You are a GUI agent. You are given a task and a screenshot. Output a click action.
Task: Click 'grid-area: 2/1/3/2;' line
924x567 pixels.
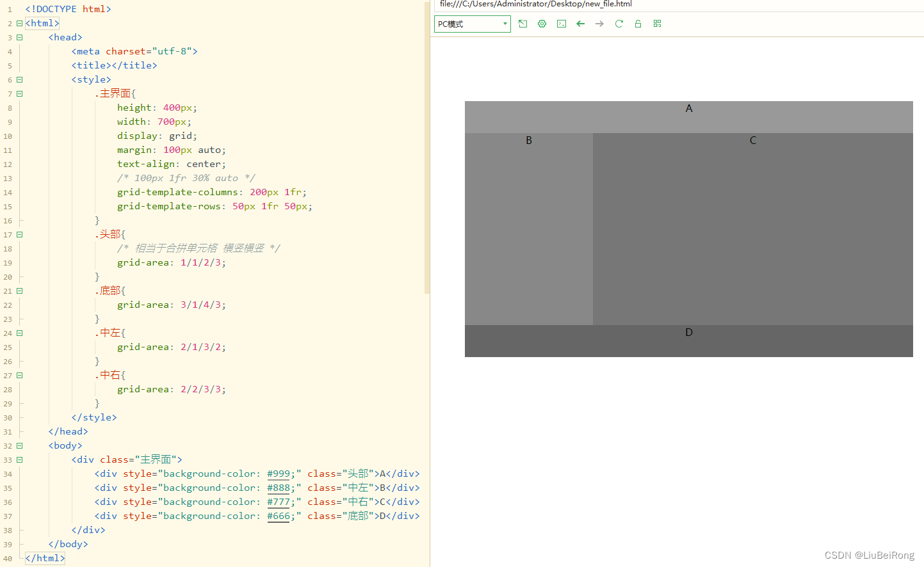(x=172, y=347)
